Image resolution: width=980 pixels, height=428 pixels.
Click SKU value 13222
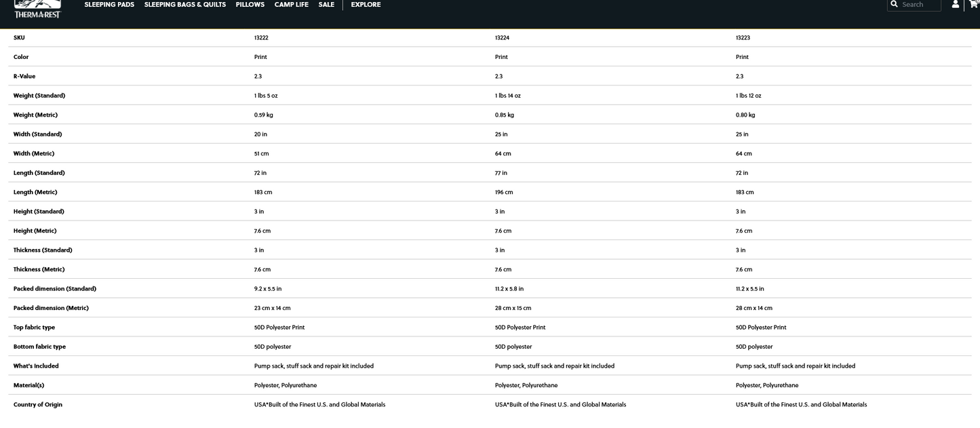click(261, 38)
